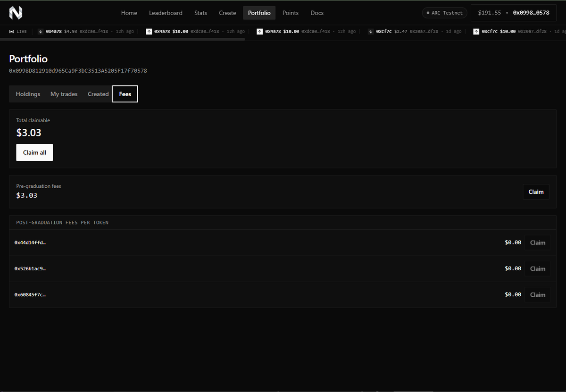Click the Claim all button

(34, 152)
